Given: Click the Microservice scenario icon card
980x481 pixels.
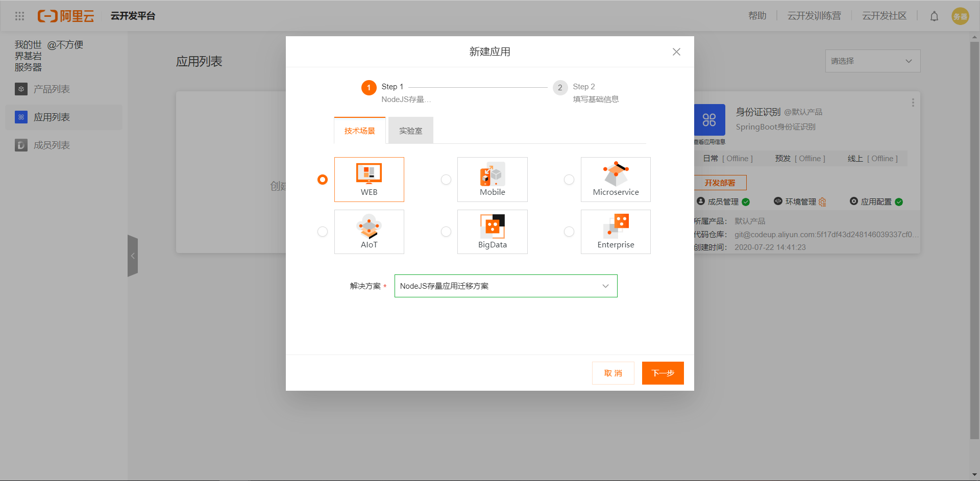Looking at the screenshot, I should 616,179.
